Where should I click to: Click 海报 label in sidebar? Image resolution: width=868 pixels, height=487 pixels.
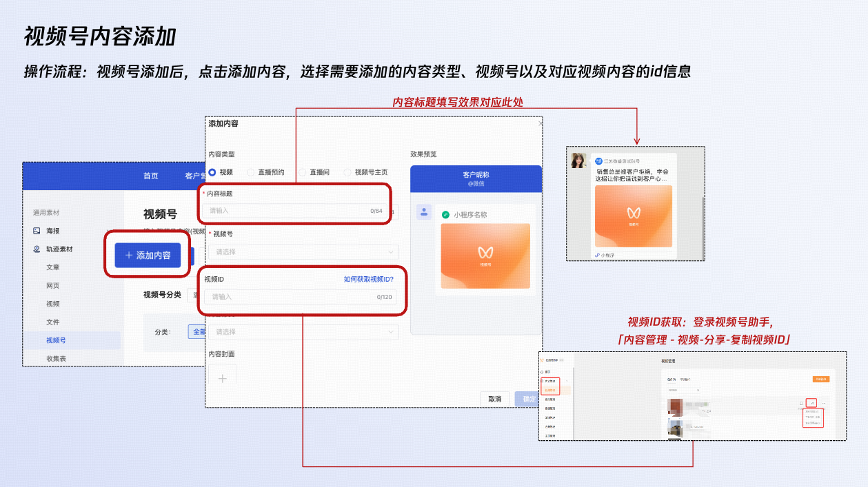click(53, 231)
